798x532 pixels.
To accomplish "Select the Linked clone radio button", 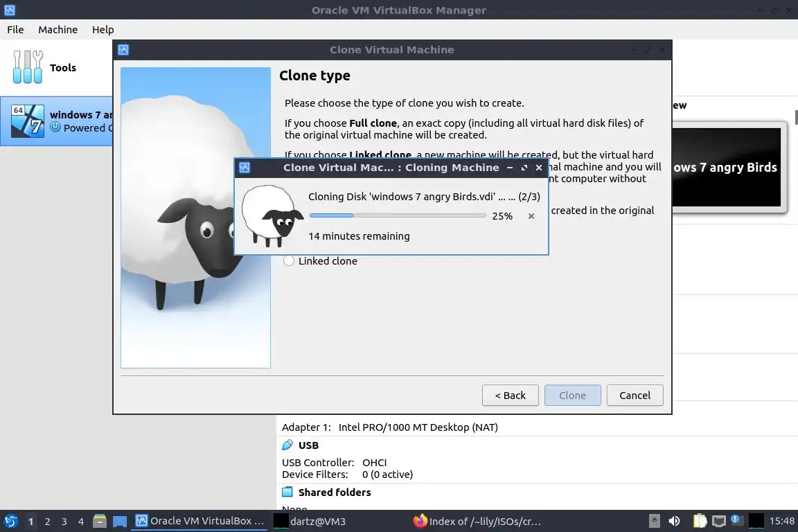I will 289,260.
